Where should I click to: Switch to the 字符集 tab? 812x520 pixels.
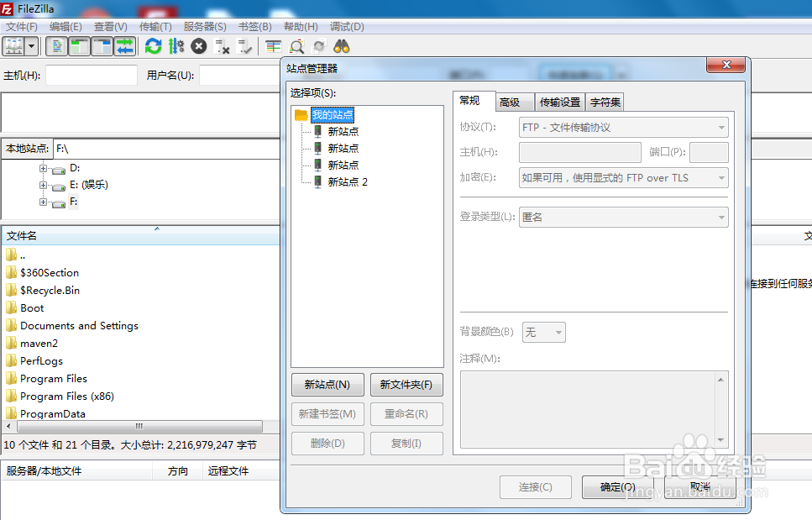pyautogui.click(x=605, y=102)
